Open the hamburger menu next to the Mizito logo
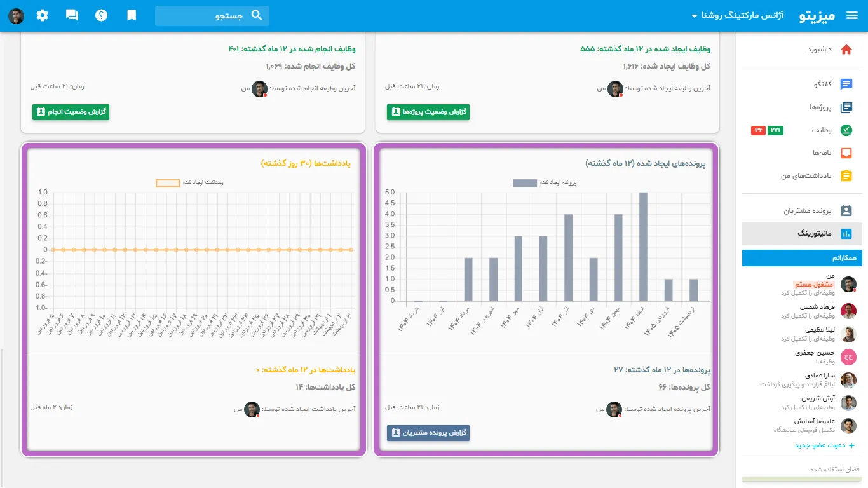This screenshot has height=488, width=868. tap(852, 16)
